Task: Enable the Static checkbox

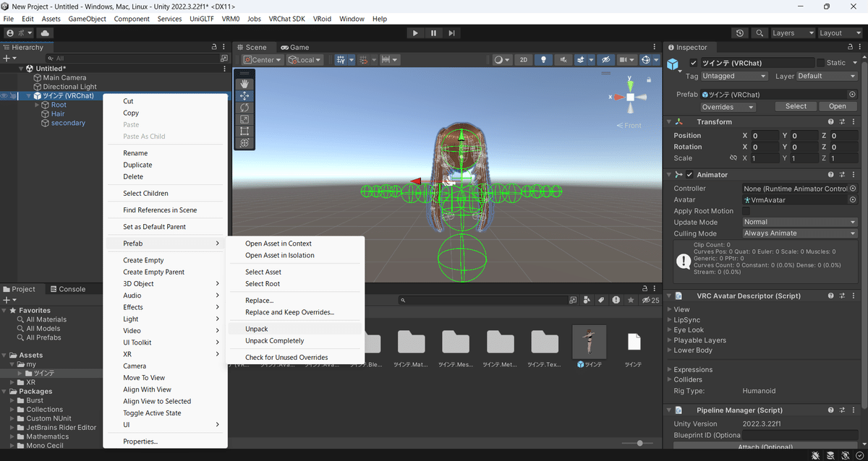Action: click(820, 63)
